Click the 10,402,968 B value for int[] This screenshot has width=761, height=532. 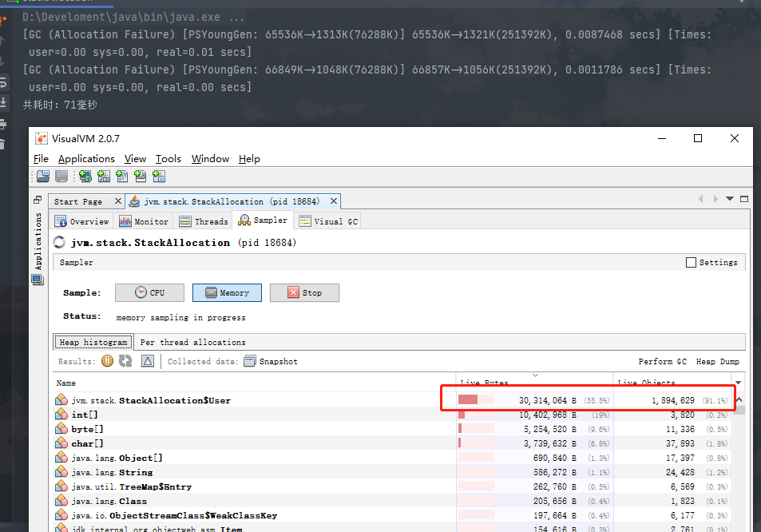coord(548,415)
